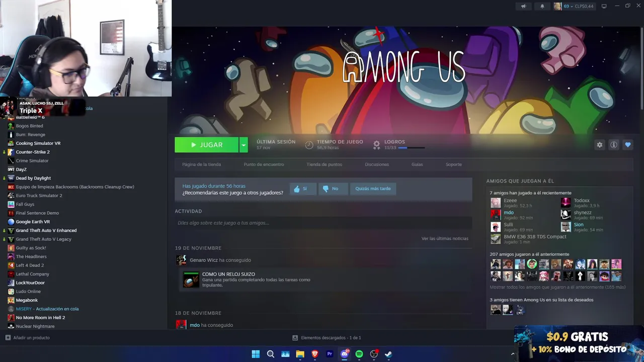Open Soporte tab
The width and height of the screenshot is (644, 362).
pyautogui.click(x=453, y=164)
